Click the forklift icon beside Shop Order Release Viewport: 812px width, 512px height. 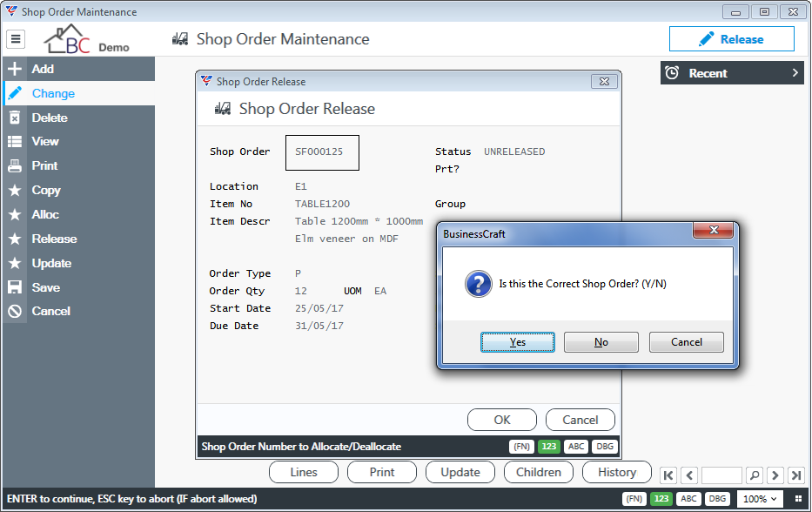[223, 109]
